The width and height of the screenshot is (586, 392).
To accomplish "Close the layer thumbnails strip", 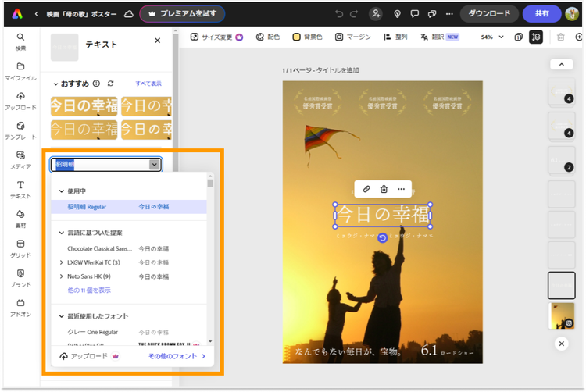I will [561, 344].
